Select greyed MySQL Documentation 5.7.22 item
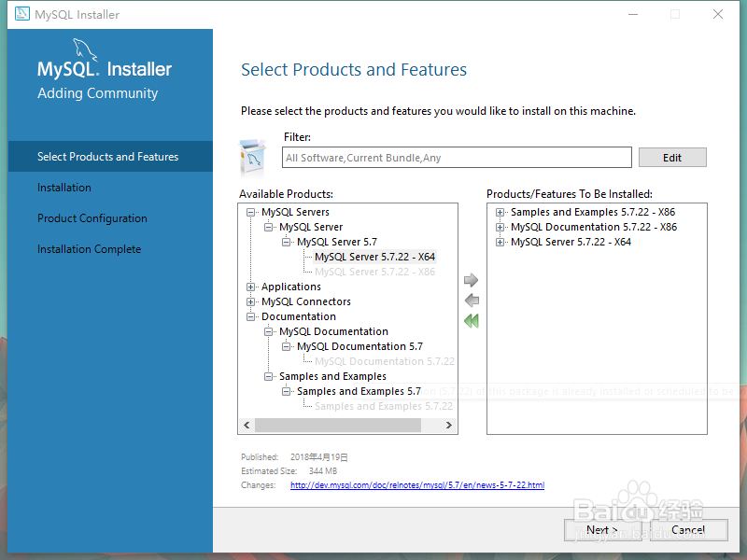 [x=385, y=361]
